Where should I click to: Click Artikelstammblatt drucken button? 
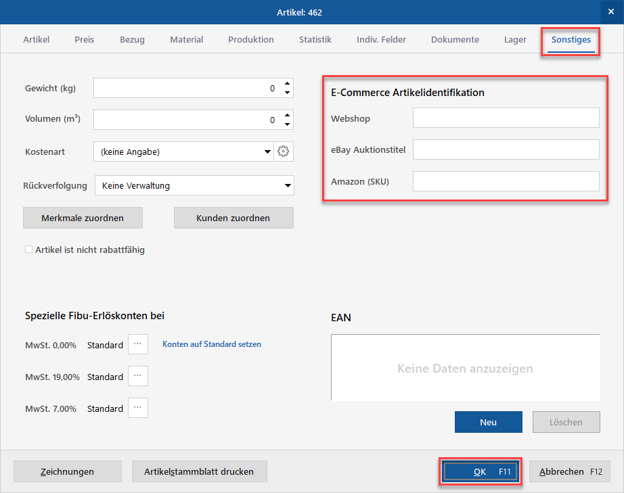[x=199, y=471]
